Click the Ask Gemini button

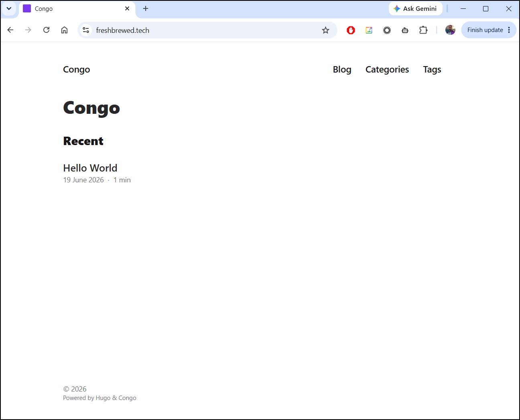click(415, 8)
